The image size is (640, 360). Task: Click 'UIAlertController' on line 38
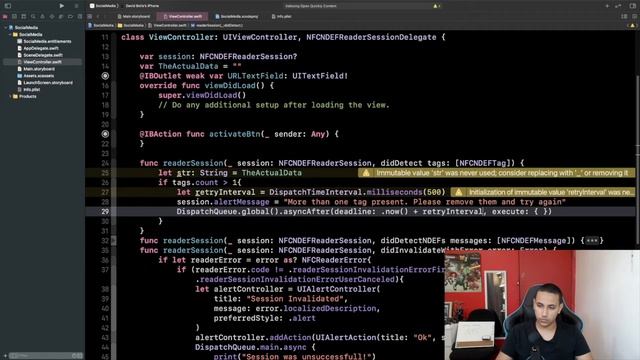point(336,289)
